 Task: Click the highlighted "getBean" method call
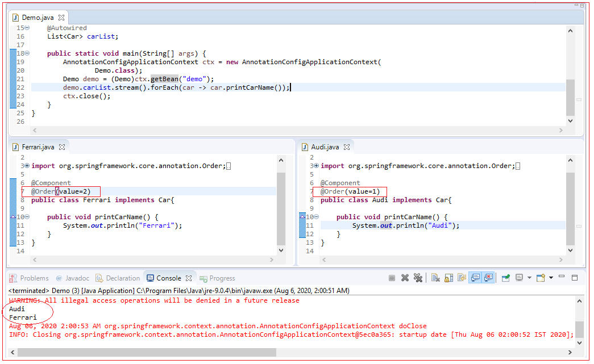tap(164, 79)
